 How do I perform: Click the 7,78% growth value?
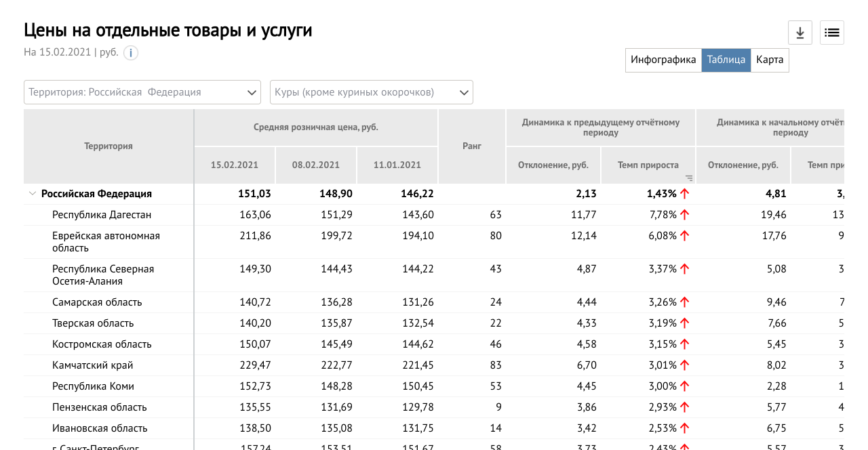tap(663, 215)
